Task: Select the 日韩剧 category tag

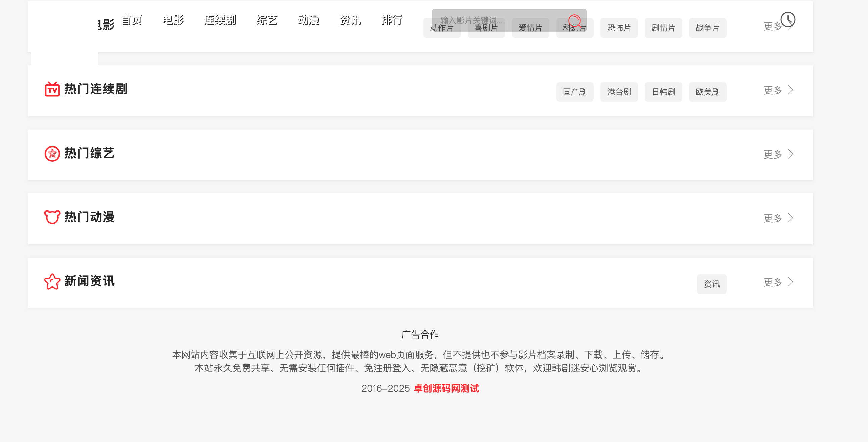Action: (x=663, y=92)
